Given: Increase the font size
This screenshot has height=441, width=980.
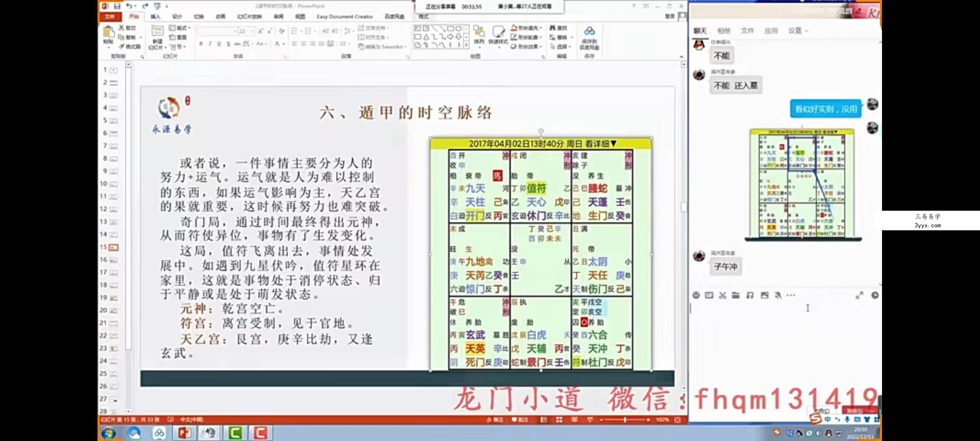Looking at the screenshot, I should [261, 31].
